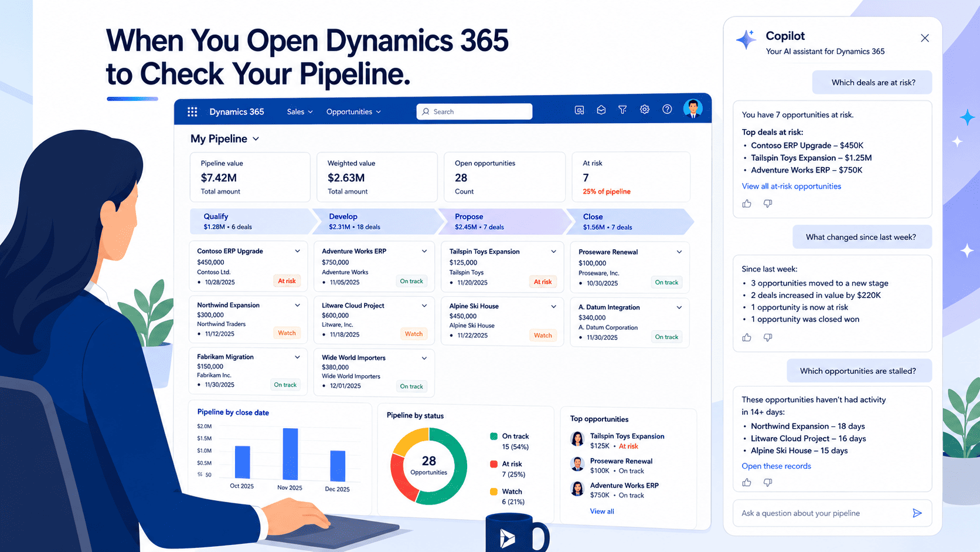
Task: Select the Qualify pipeline stage
Action: pos(252,222)
